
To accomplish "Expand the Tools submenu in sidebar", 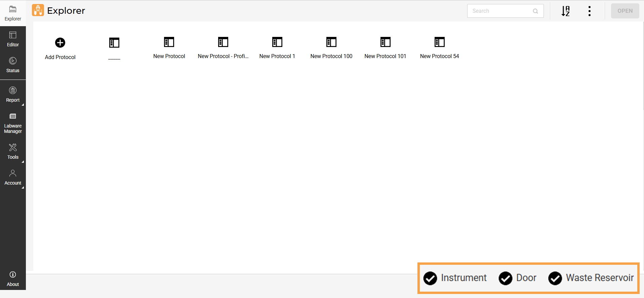I will click(13, 151).
